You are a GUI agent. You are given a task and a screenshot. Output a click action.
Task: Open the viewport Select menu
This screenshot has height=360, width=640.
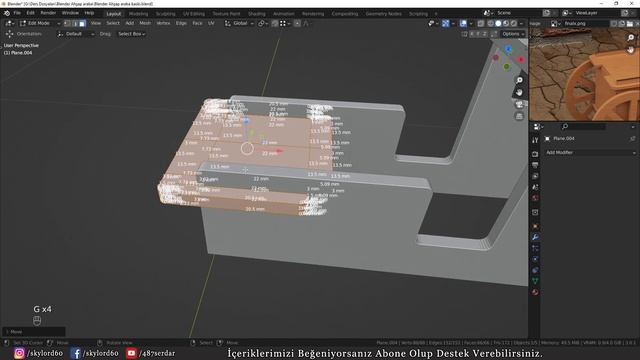[x=113, y=23]
